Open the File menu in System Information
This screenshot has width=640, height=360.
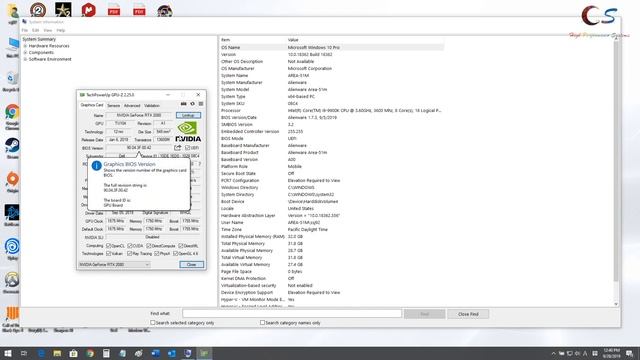(25, 30)
